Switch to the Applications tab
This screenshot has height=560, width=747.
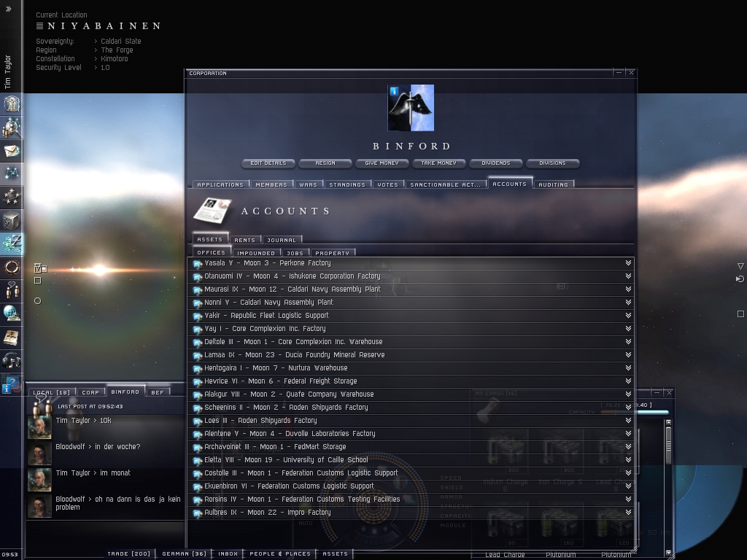point(220,184)
